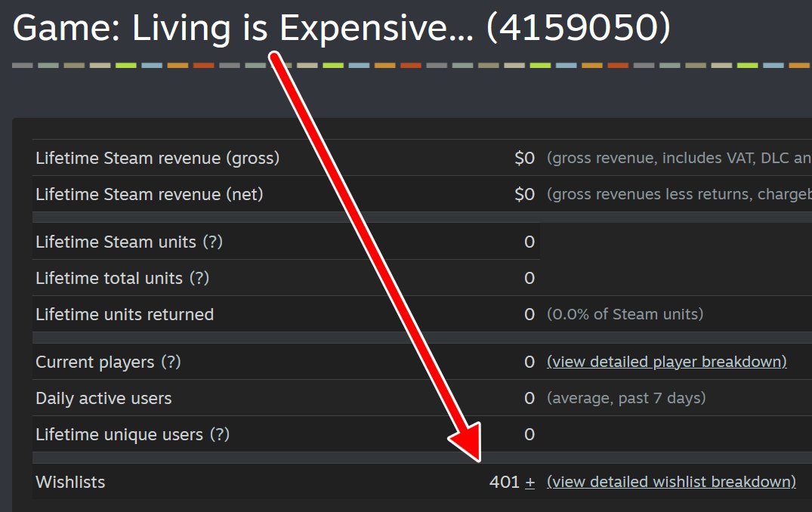Select the $0 value for net revenue
The height and width of the screenshot is (512, 812).
pos(524,194)
